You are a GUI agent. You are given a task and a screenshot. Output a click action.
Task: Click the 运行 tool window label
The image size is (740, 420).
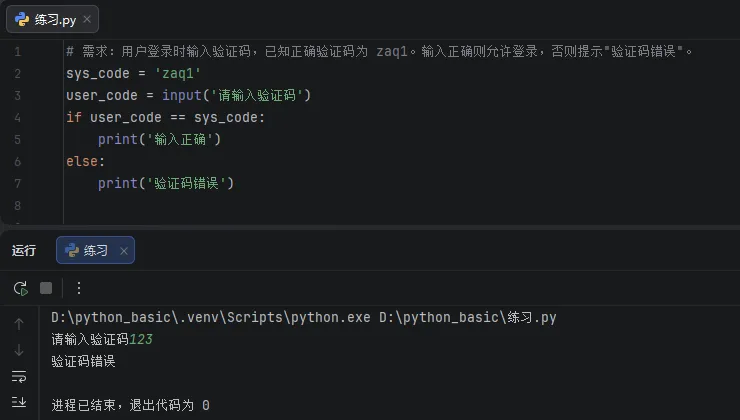24,251
